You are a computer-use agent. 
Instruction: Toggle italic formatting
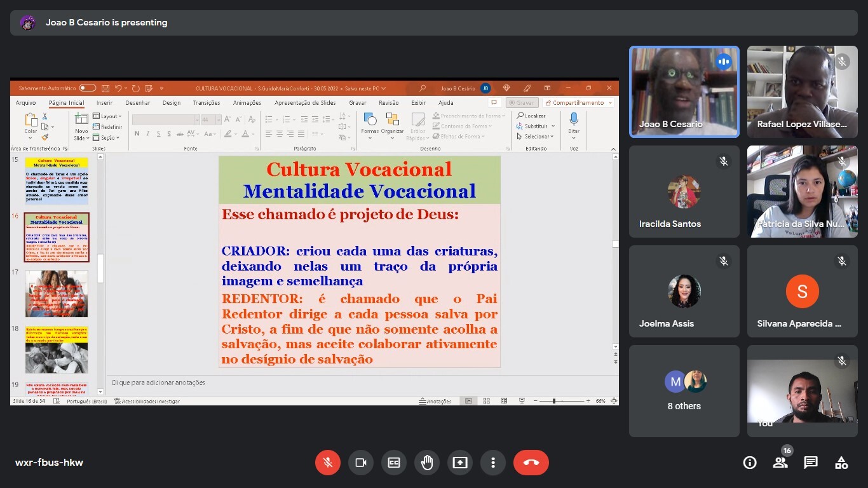pos(147,134)
